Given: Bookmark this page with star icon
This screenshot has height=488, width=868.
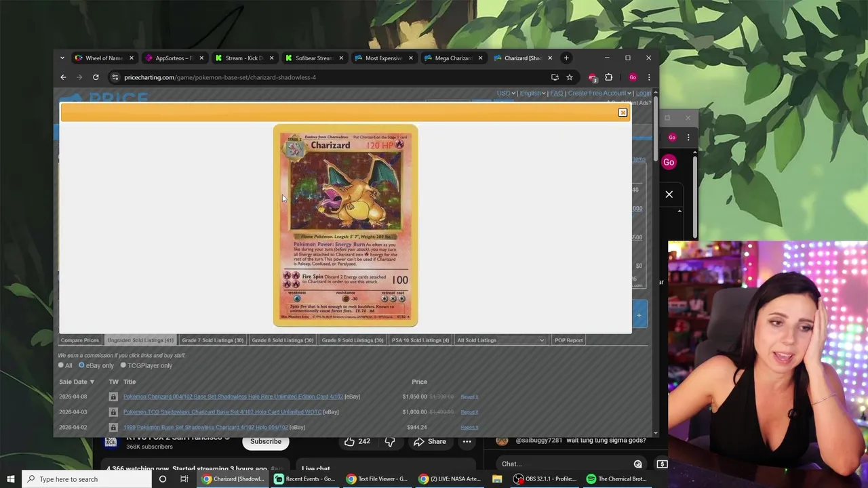Looking at the screenshot, I should pyautogui.click(x=570, y=77).
